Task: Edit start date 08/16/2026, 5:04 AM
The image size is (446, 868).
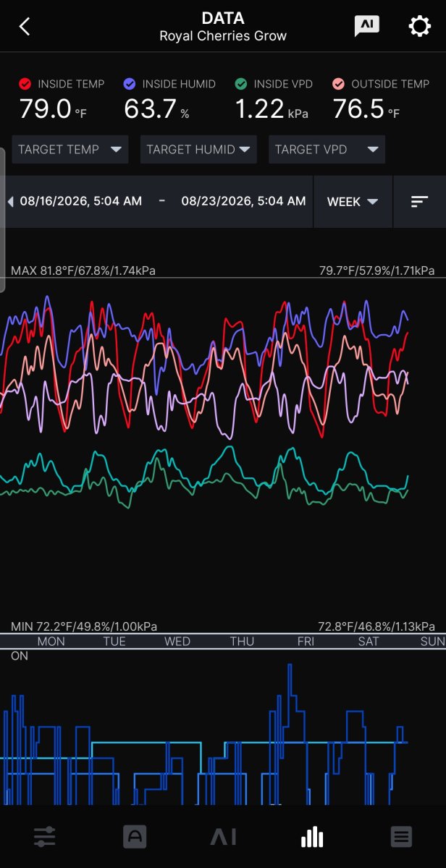Action: [81, 202]
